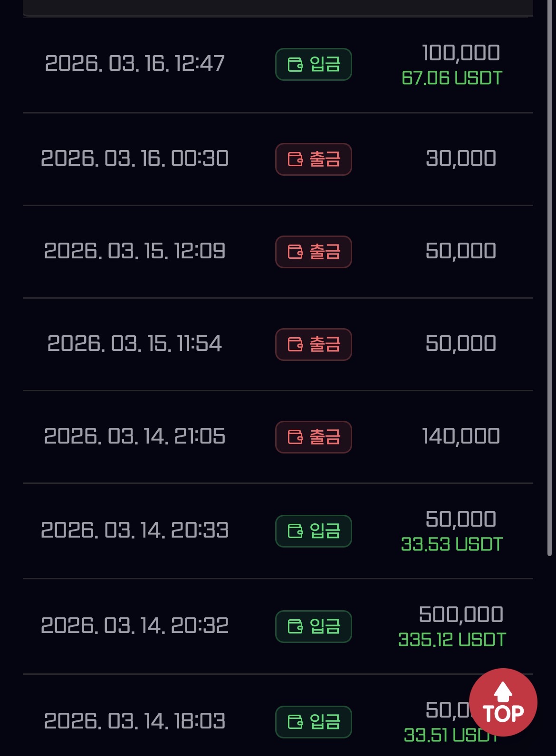The width and height of the screenshot is (556, 756).
Task: Click the 67.06 USDT amount
Action: (451, 78)
